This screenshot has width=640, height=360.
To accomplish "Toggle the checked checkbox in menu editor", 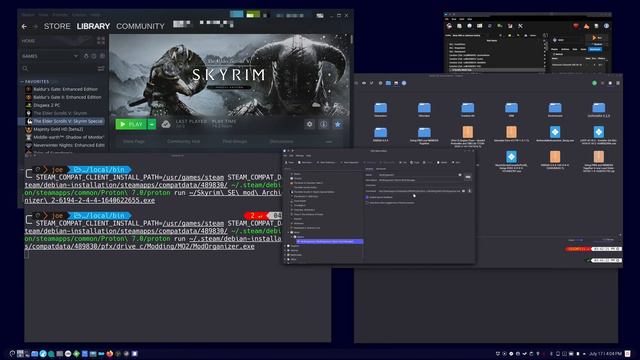I will (x=367, y=198).
